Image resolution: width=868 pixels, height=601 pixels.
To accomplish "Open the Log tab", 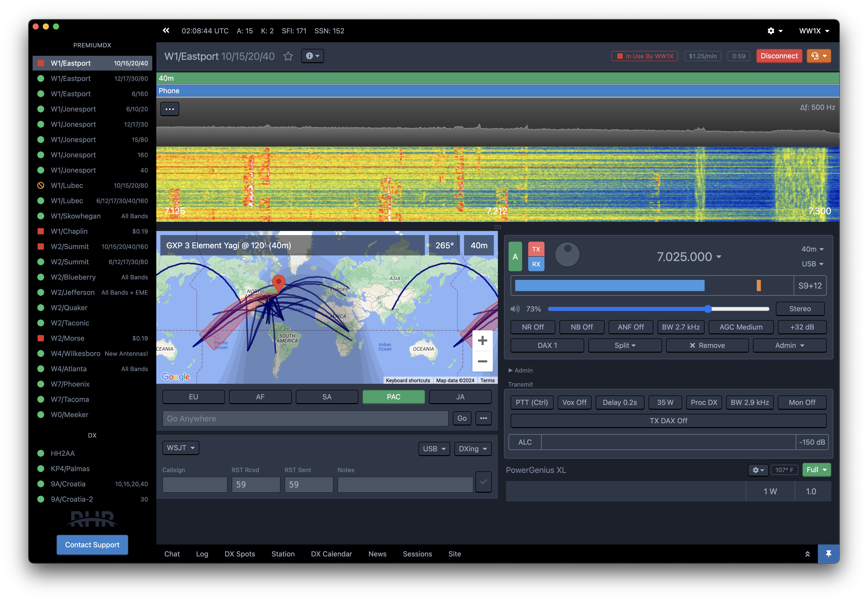I will pyautogui.click(x=202, y=554).
